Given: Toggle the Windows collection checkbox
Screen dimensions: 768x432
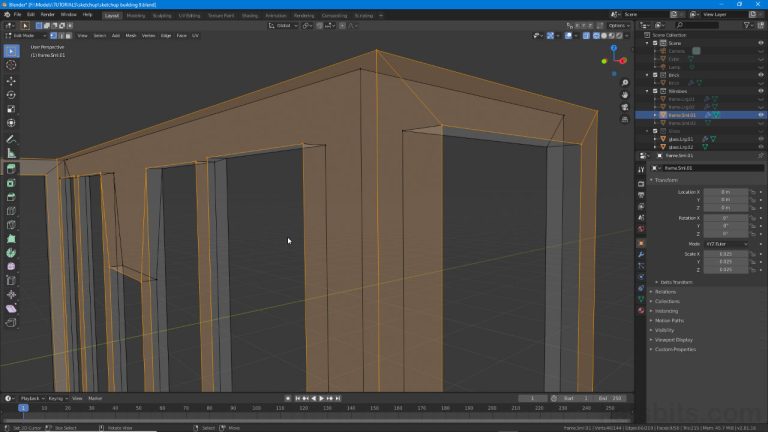Looking at the screenshot, I should [655, 91].
